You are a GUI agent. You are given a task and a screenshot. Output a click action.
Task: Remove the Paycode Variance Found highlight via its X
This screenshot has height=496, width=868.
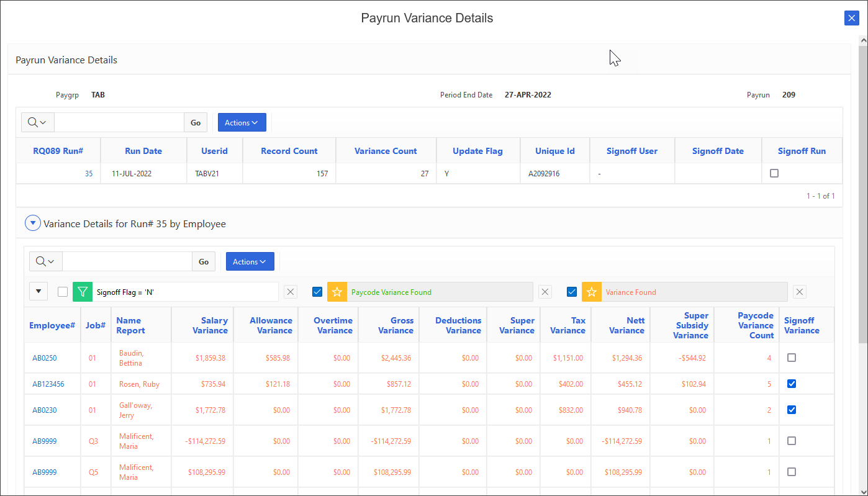(545, 291)
